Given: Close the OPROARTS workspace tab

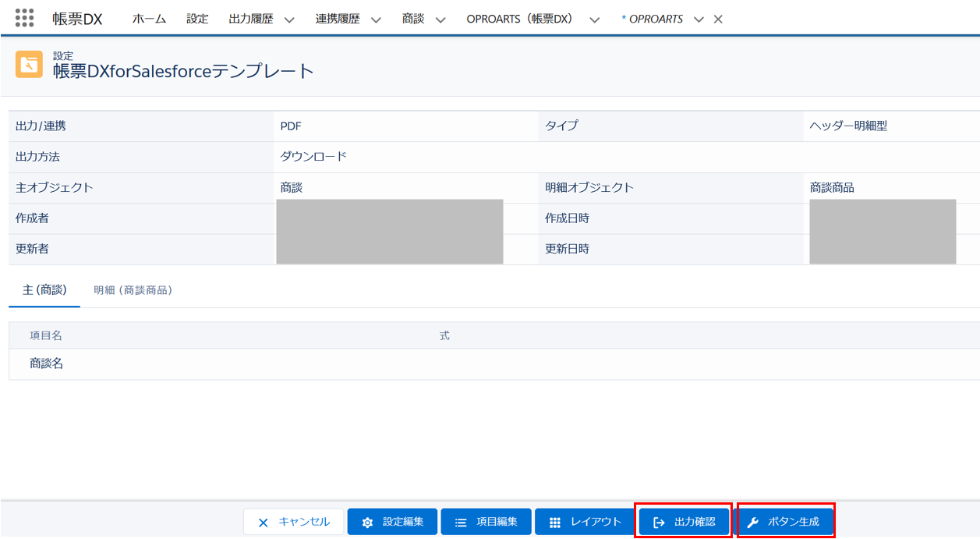Looking at the screenshot, I should [718, 20].
